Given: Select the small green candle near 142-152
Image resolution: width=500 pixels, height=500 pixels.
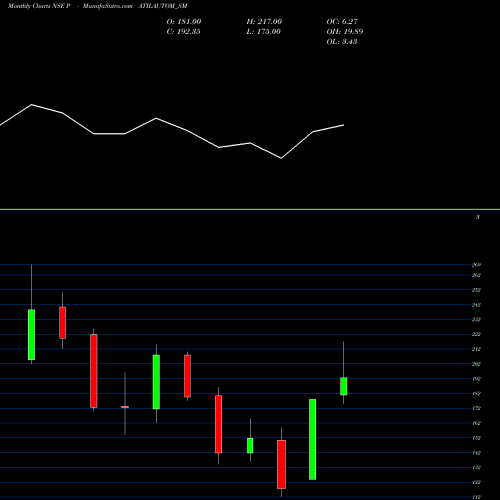Looking at the screenshot, I should click(x=250, y=445).
